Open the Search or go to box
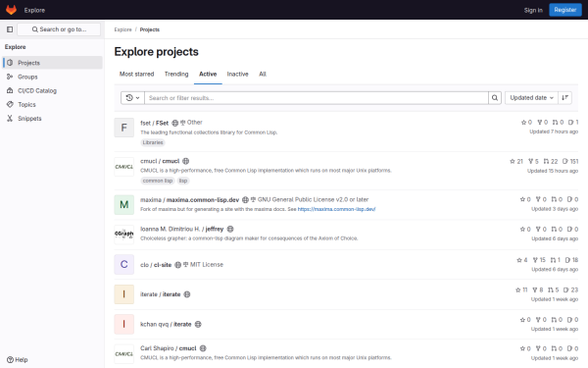Image resolution: width=588 pixels, height=368 pixels. point(59,29)
